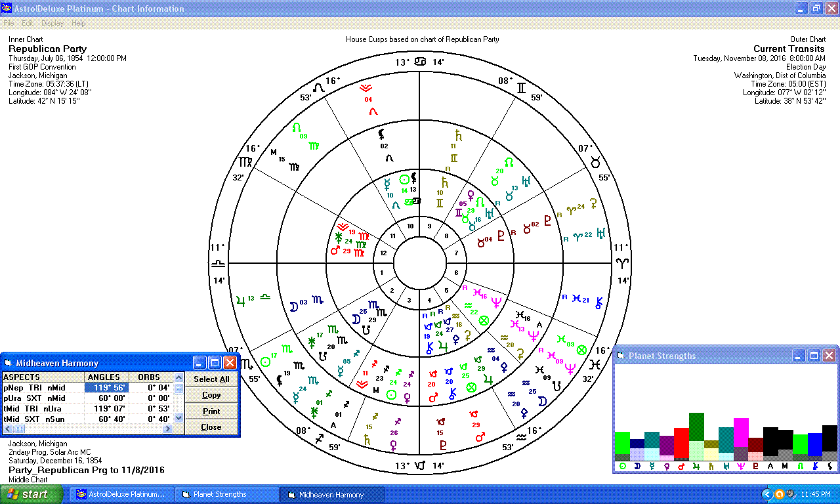Click the 'Republican Party' inner chart heading
Viewport: 840px width, 504px height.
[x=47, y=49]
